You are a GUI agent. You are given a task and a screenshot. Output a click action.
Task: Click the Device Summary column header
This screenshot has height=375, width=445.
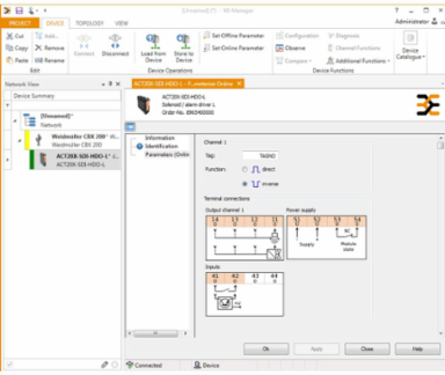(66, 96)
